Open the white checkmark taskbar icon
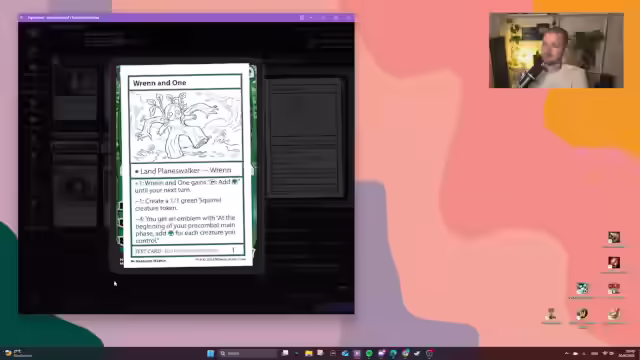The height and width of the screenshot is (360, 640). (417, 353)
